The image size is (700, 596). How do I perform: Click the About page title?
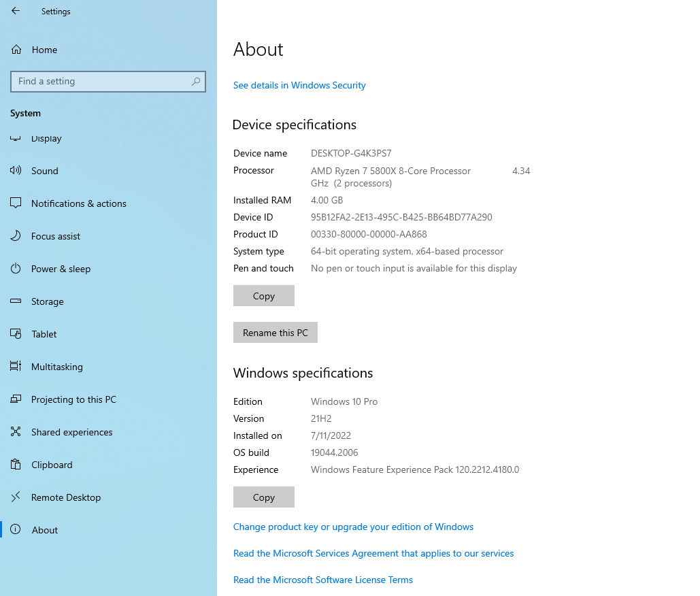click(258, 49)
